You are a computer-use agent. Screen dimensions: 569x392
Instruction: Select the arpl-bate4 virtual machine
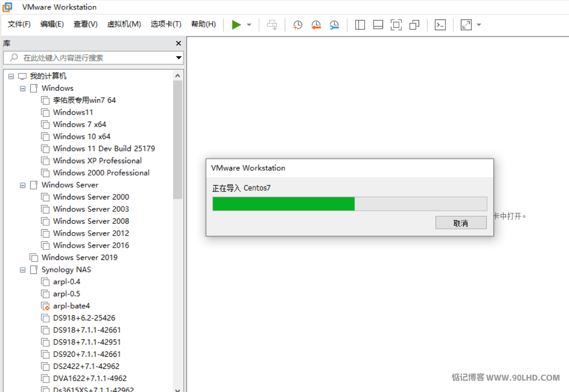71,306
